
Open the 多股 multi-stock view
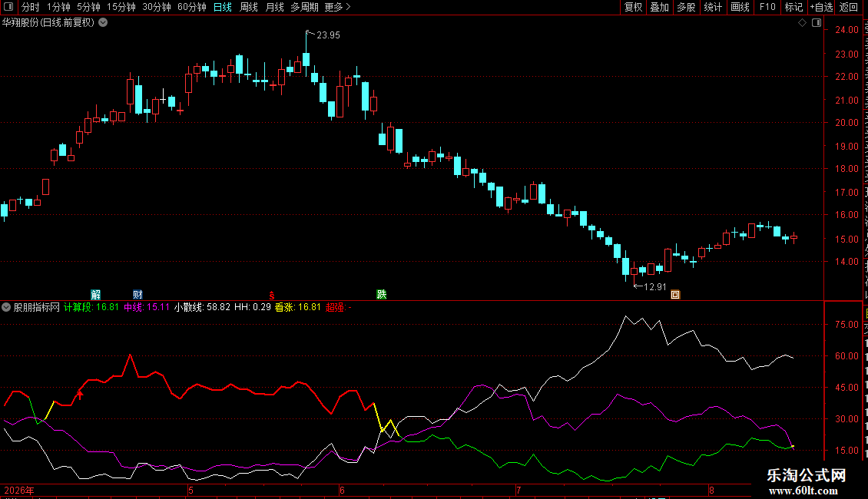coord(686,7)
